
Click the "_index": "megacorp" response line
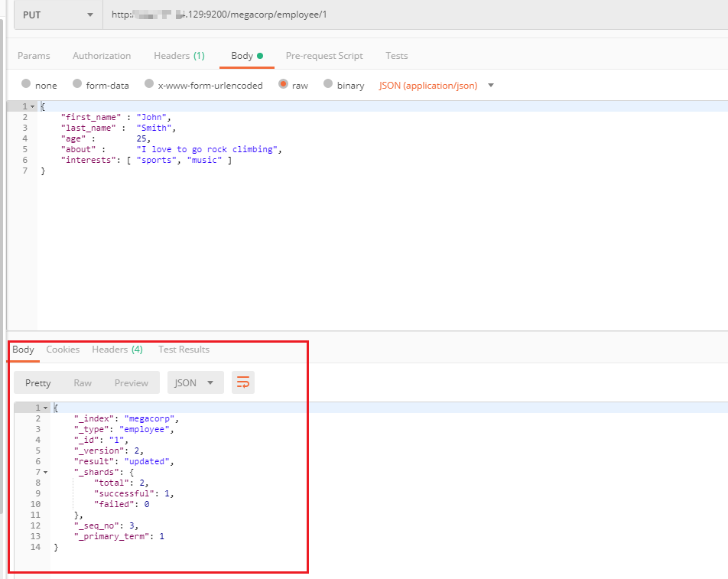(126, 418)
